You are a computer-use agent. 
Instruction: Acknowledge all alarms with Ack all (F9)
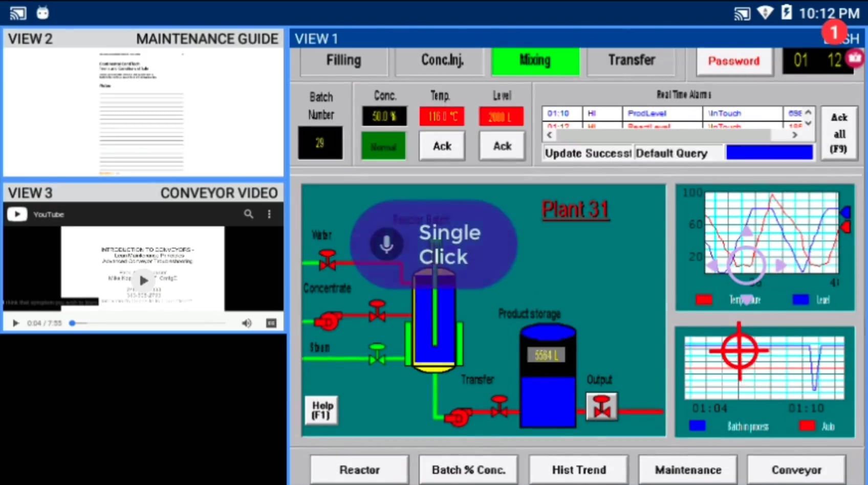[839, 133]
